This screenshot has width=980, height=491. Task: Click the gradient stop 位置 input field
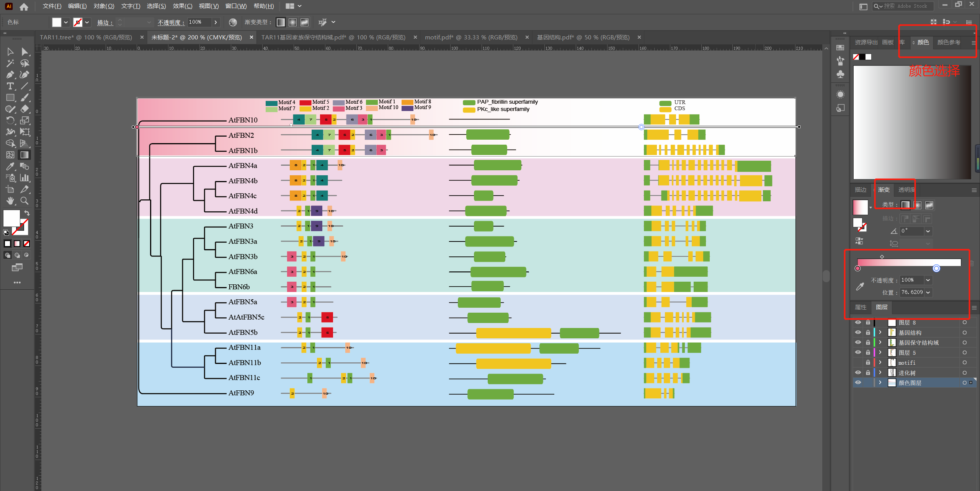click(912, 292)
